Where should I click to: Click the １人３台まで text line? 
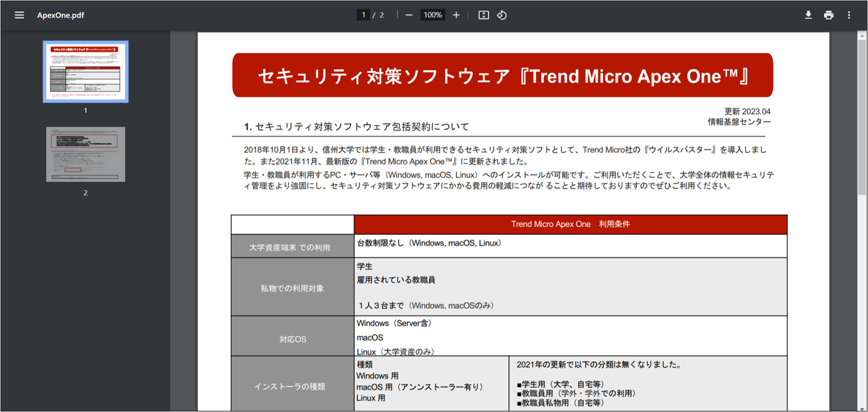tap(426, 305)
